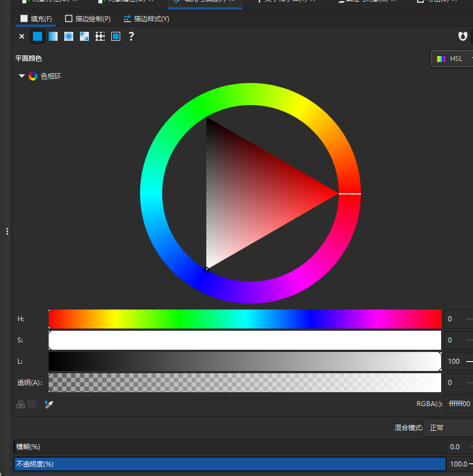Click the color managed circles icon
This screenshot has width=473, height=476.
pos(21,404)
